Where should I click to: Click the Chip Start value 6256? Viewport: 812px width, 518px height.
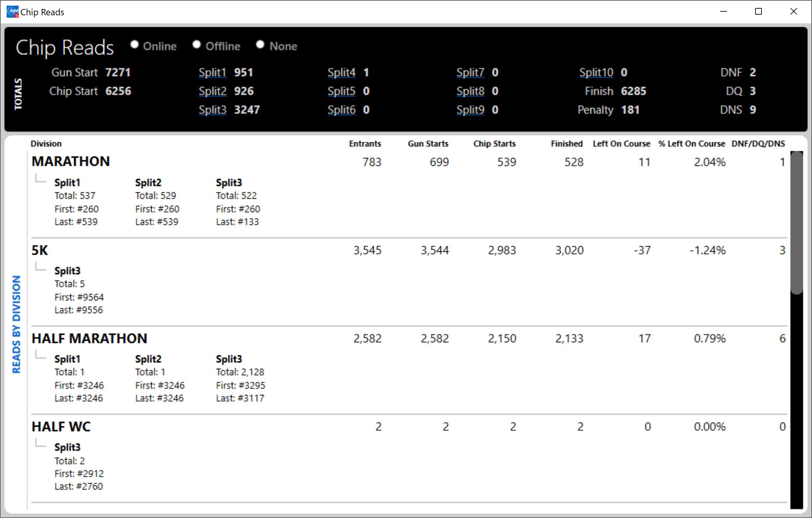point(118,91)
